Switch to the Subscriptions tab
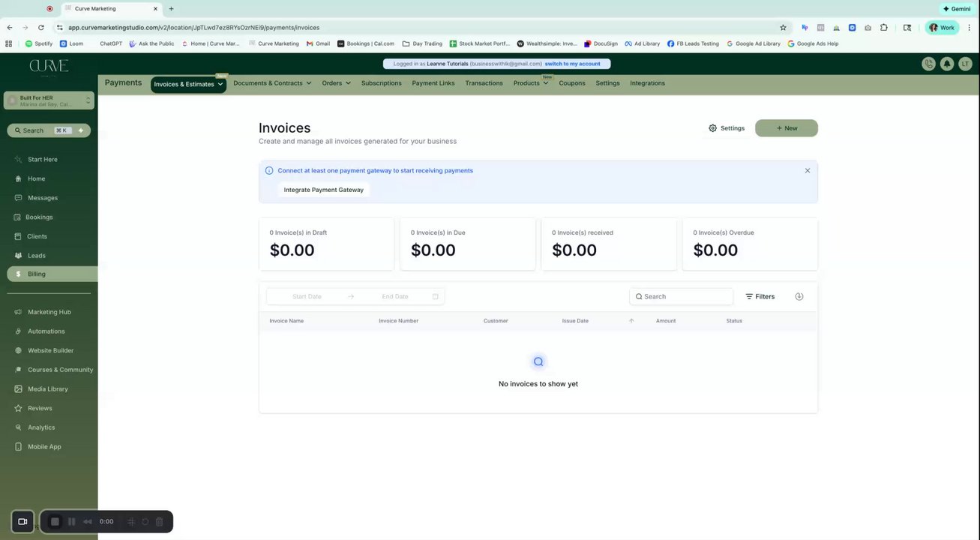 [381, 83]
